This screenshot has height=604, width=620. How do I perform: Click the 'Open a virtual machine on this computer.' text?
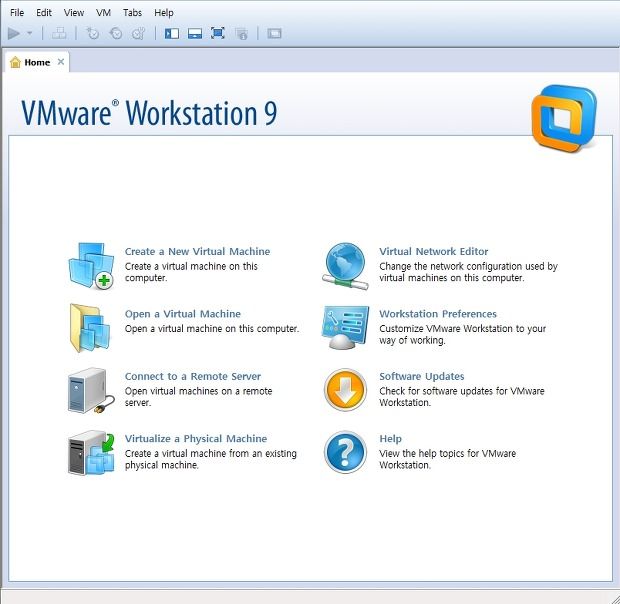coord(212,329)
